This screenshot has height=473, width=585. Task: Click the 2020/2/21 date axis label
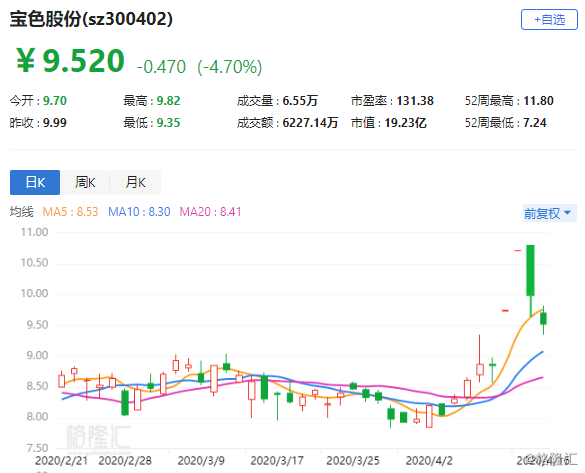[62, 461]
